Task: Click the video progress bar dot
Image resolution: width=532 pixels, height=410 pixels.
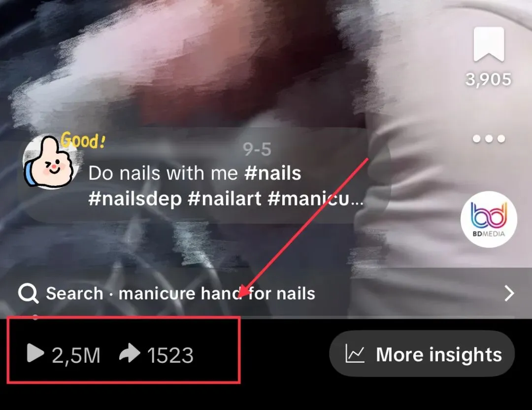Action: click(x=35, y=317)
